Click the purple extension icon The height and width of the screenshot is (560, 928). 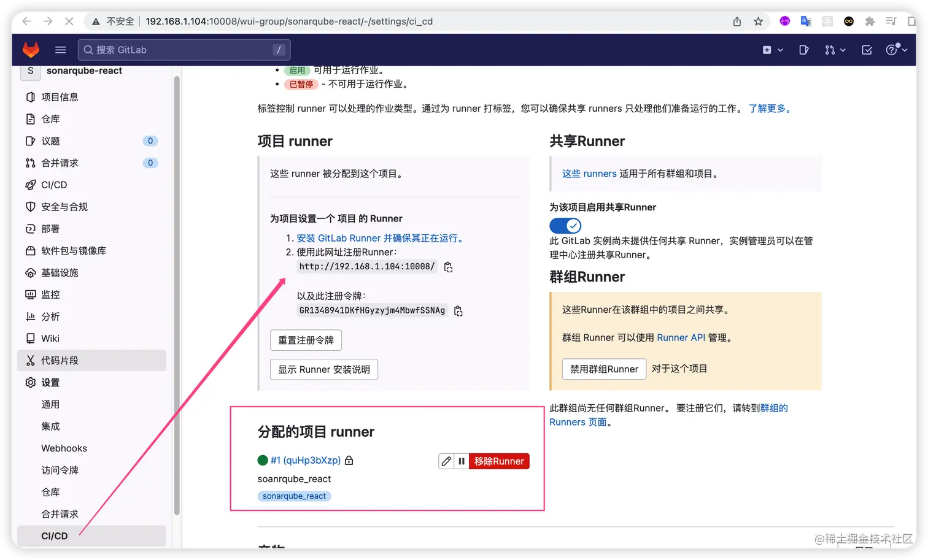pos(785,21)
